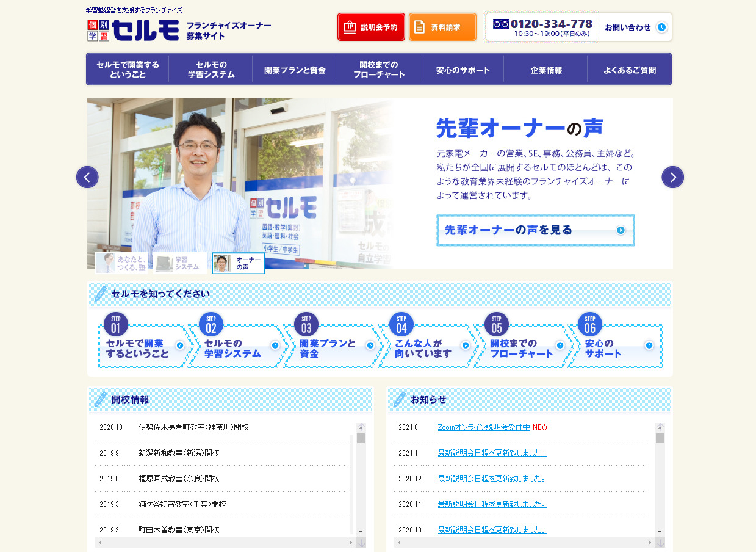Click the 開校情報 list scroll-up arrow
Screen dimensions: 756x552
pyautogui.click(x=361, y=427)
